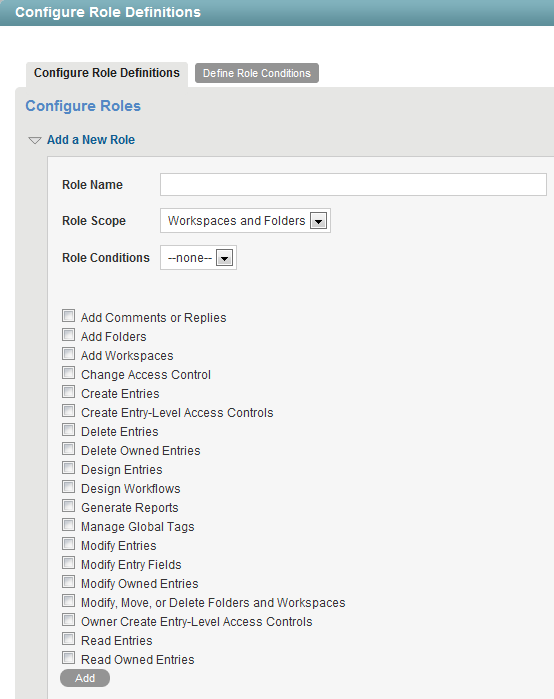Collapse the Add a New Role section triangle
This screenshot has height=699, width=554.
pyautogui.click(x=34, y=140)
